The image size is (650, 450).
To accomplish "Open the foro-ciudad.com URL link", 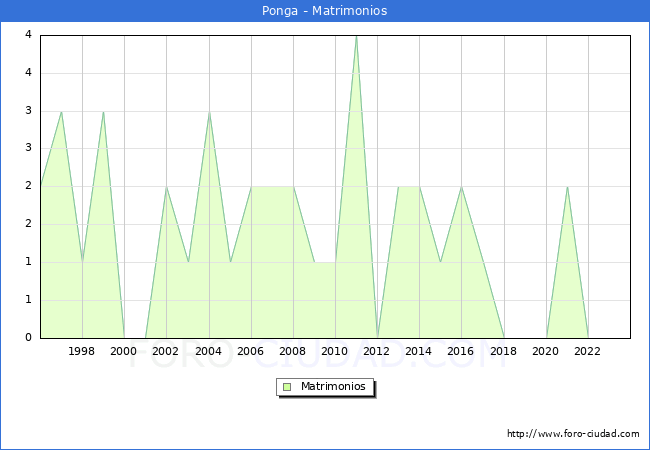I will click(573, 434).
